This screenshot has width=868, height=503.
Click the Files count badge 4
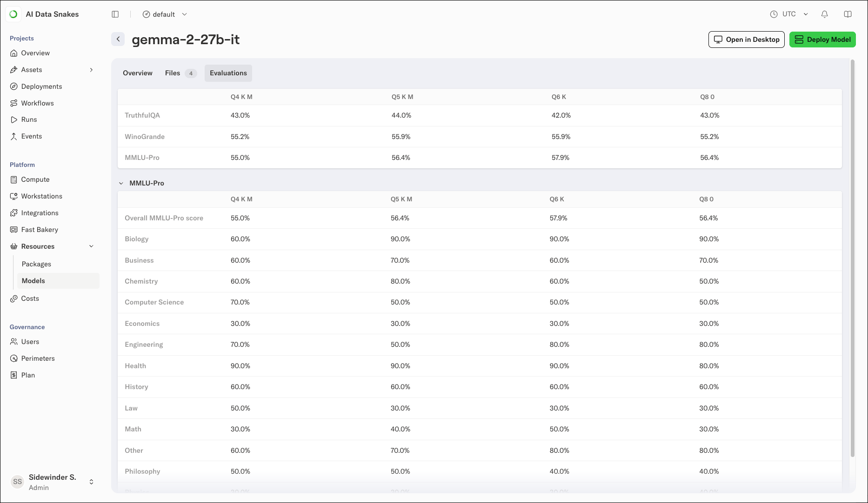coord(191,73)
